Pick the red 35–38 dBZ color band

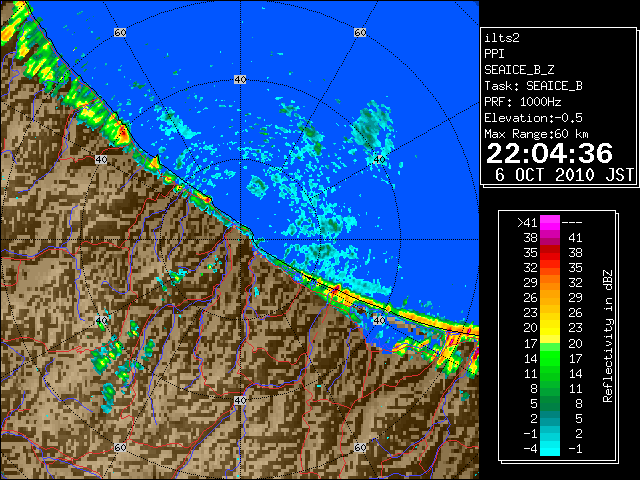pos(550,253)
